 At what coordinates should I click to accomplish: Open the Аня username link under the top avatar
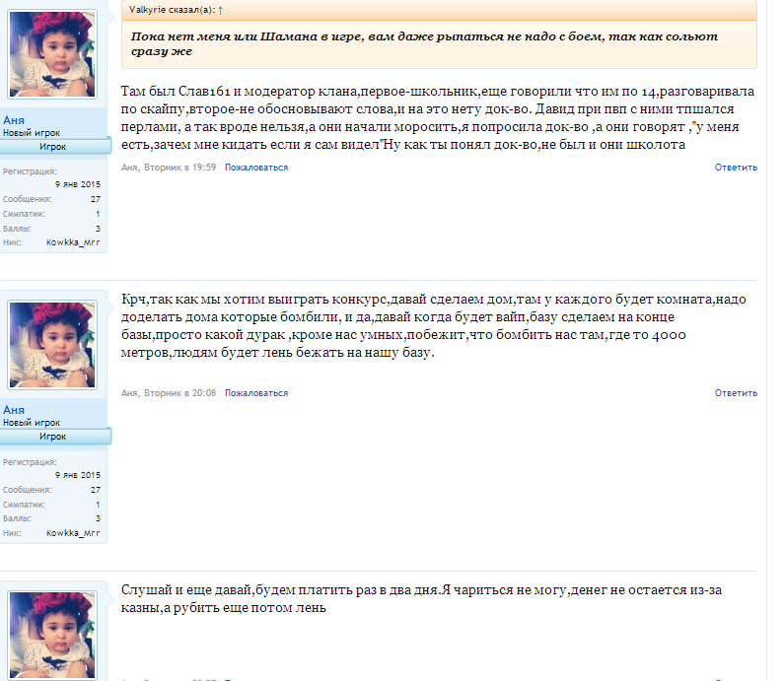pos(14,120)
